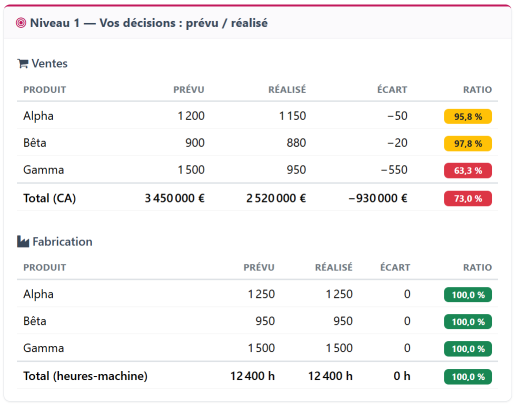The width and height of the screenshot is (516, 405).
Task: Click the Ventes Bêta prévu value 900
Action: (x=195, y=143)
